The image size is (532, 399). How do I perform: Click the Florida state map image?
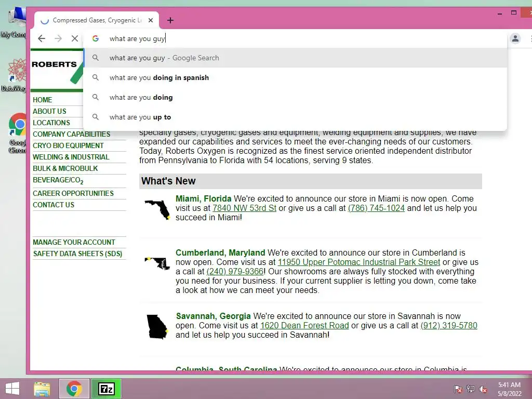157,209
